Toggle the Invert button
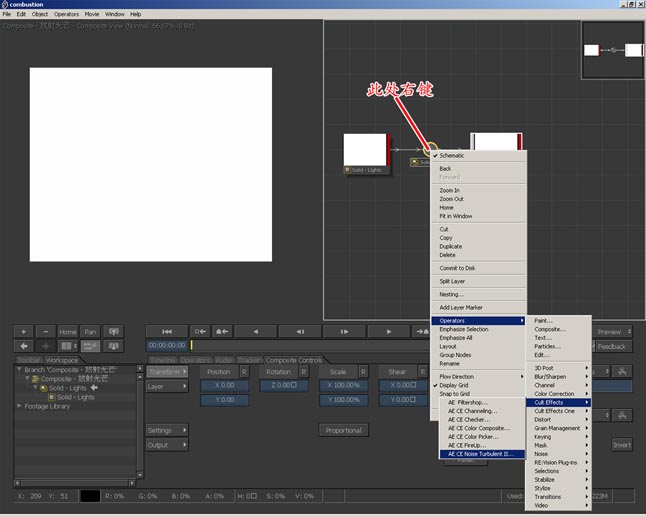The height and width of the screenshot is (517, 646). pyautogui.click(x=622, y=445)
